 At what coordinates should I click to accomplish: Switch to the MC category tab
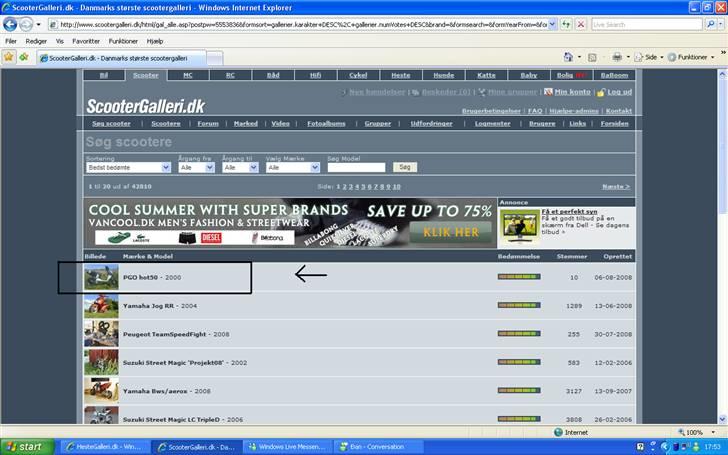(189, 75)
